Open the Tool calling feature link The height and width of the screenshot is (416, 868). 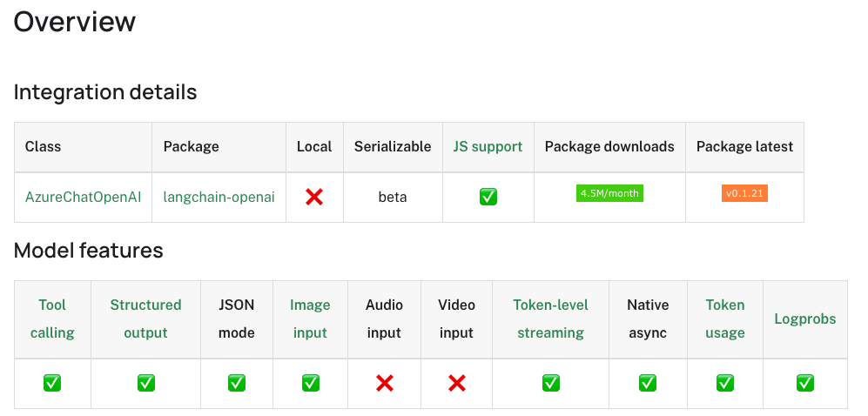(x=52, y=319)
